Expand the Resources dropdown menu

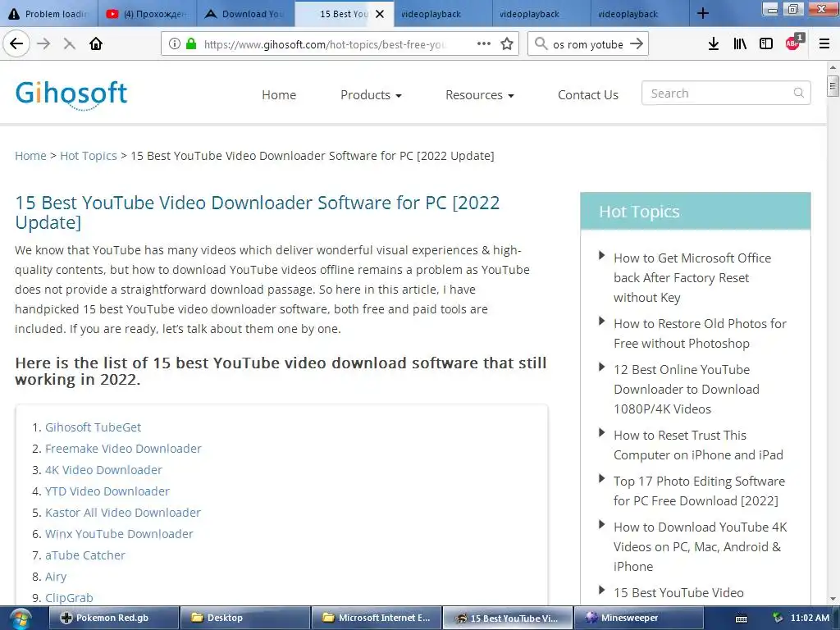(479, 95)
